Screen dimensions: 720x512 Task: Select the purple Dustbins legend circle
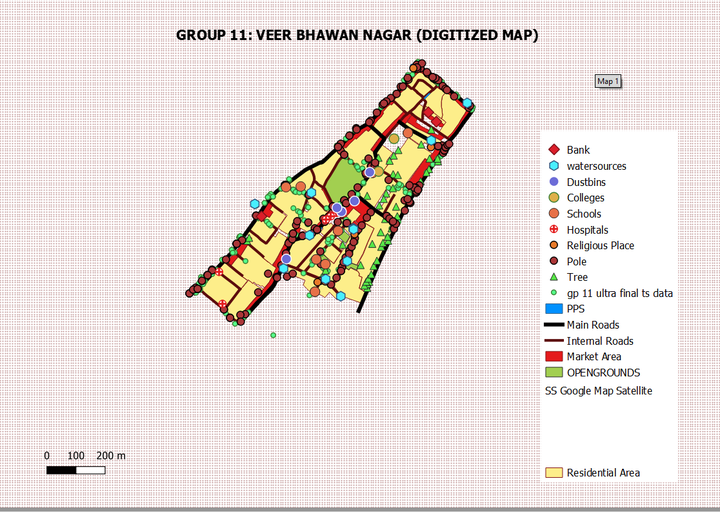coord(553,182)
